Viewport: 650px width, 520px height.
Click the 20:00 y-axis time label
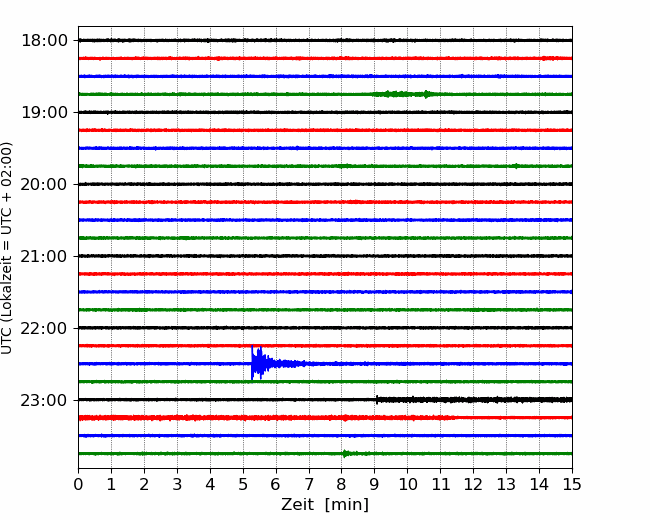point(44,185)
